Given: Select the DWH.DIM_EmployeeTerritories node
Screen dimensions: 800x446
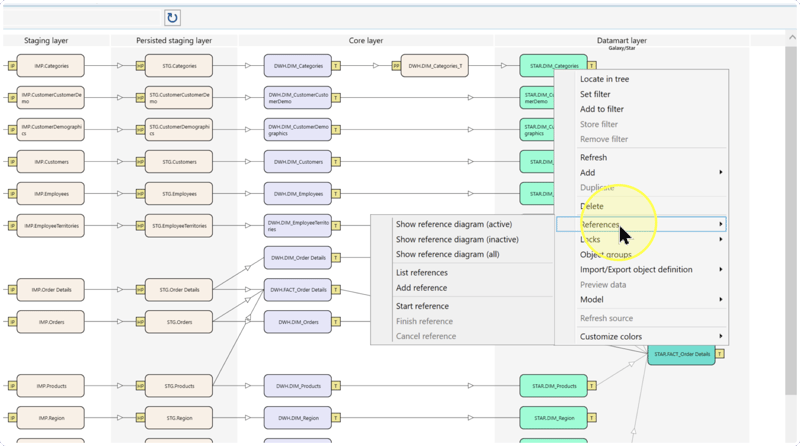Looking at the screenshot, I should click(297, 226).
